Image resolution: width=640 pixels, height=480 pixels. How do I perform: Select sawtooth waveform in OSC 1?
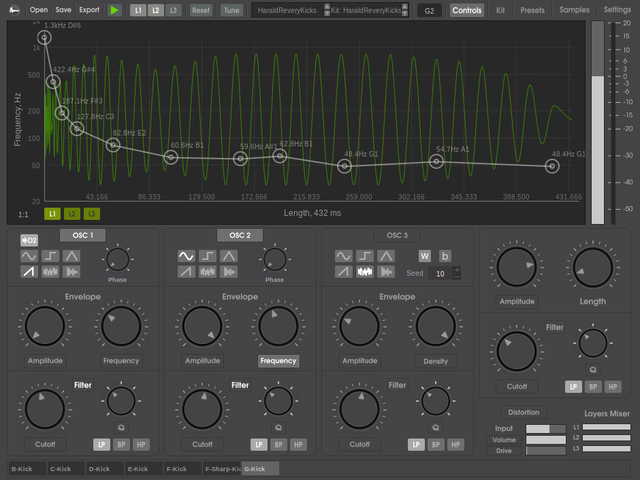29,272
